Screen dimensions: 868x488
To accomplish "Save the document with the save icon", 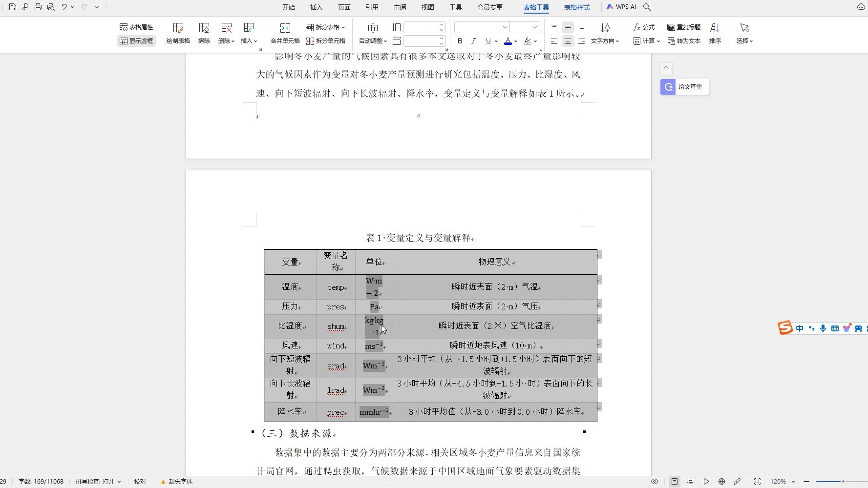I will point(13,7).
